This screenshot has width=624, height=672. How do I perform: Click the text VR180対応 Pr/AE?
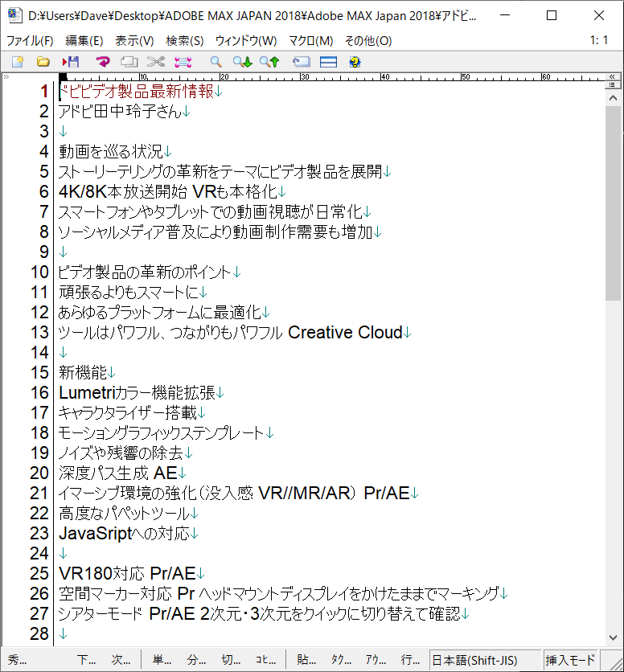[x=127, y=573]
